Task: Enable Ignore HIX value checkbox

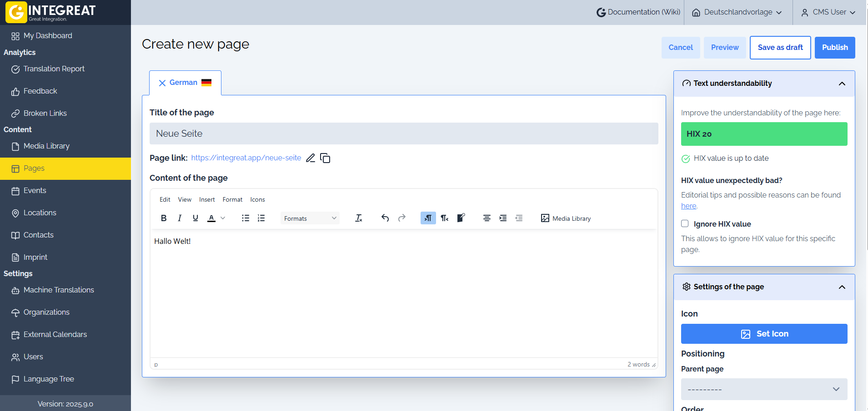Action: click(685, 223)
